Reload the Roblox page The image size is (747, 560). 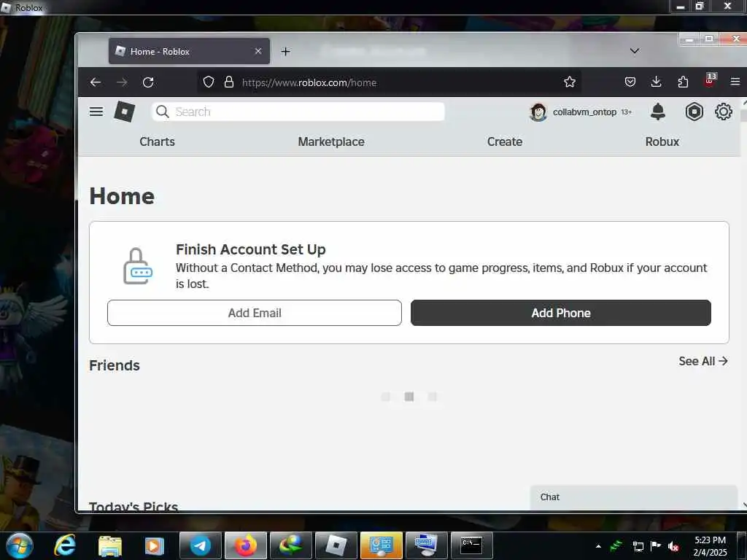(148, 82)
